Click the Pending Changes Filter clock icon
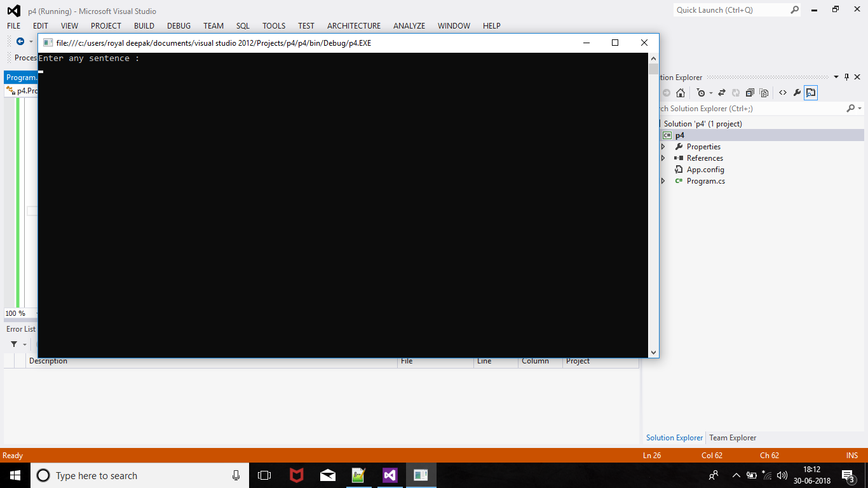The image size is (868, 488). pos(701,93)
